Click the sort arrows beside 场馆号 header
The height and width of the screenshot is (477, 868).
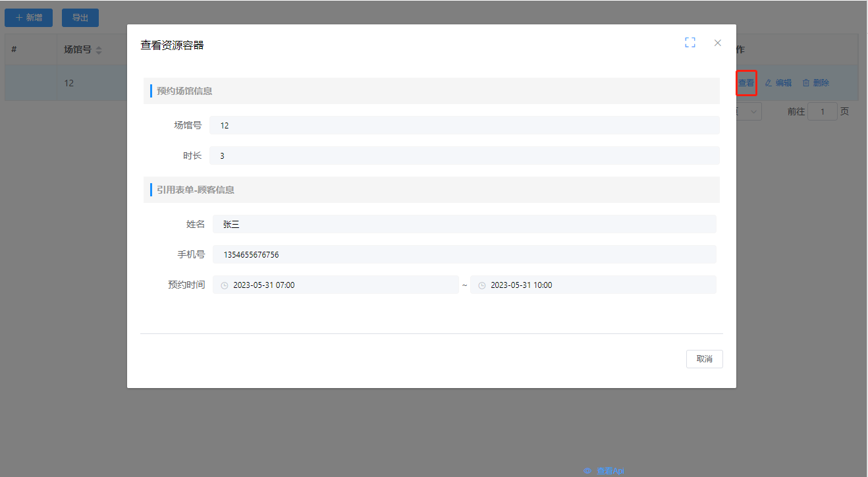point(99,50)
